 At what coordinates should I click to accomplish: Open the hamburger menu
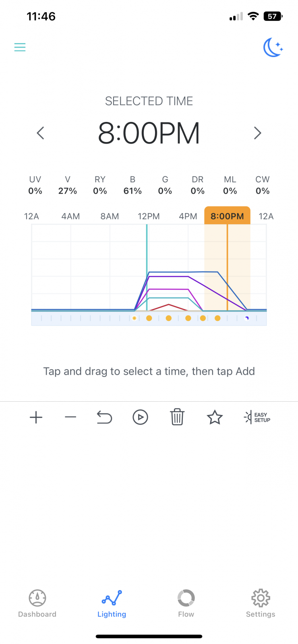[x=20, y=47]
